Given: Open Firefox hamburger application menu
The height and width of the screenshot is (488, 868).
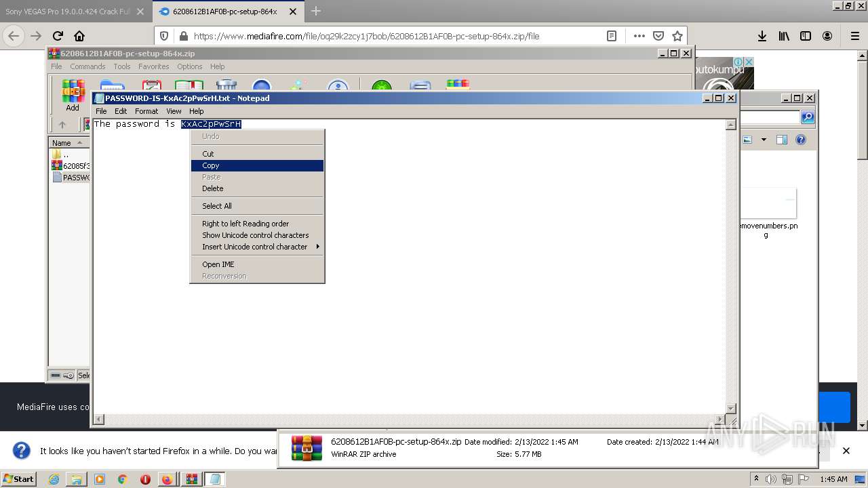Looking at the screenshot, I should coord(854,36).
